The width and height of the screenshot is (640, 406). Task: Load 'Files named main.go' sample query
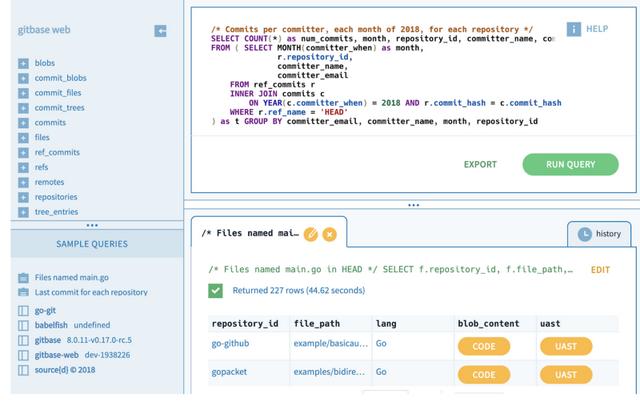(71, 277)
